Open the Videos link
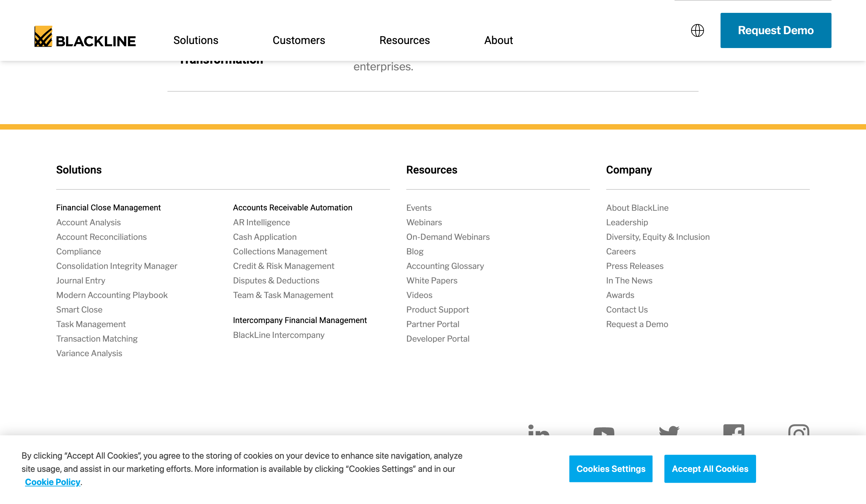Image resolution: width=866 pixels, height=504 pixels. tap(419, 295)
